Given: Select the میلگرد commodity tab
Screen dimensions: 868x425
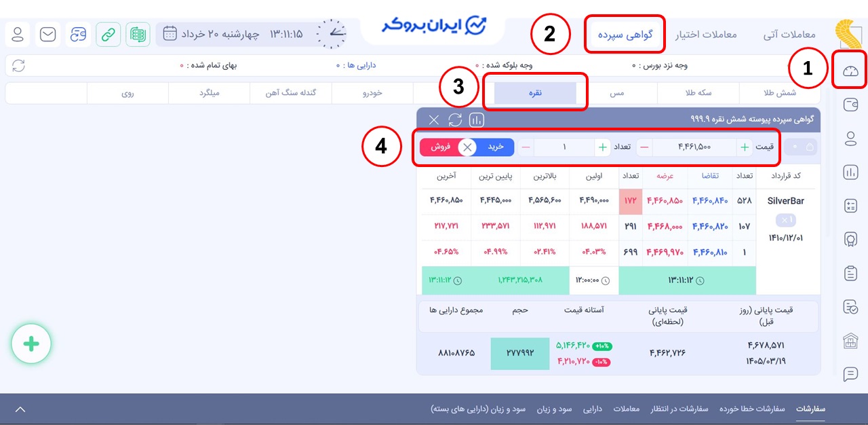Looking at the screenshot, I should pos(209,93).
